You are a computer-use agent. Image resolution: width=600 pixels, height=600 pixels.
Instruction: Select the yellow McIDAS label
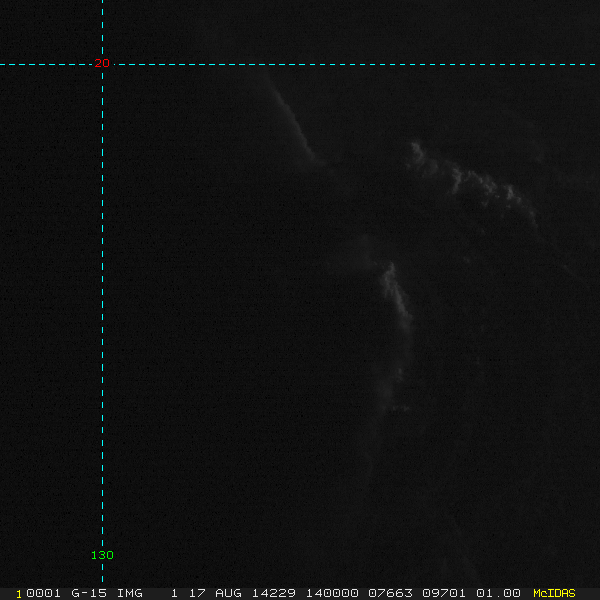554,593
